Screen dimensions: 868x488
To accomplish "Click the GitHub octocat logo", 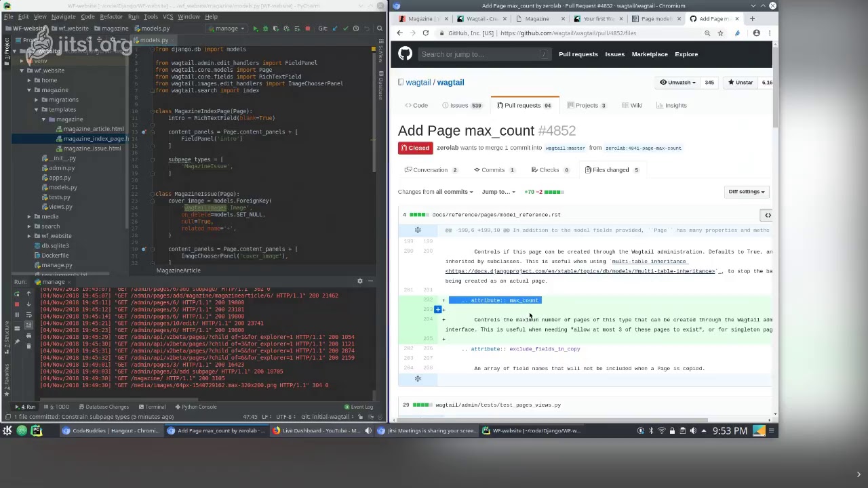I will coord(405,54).
